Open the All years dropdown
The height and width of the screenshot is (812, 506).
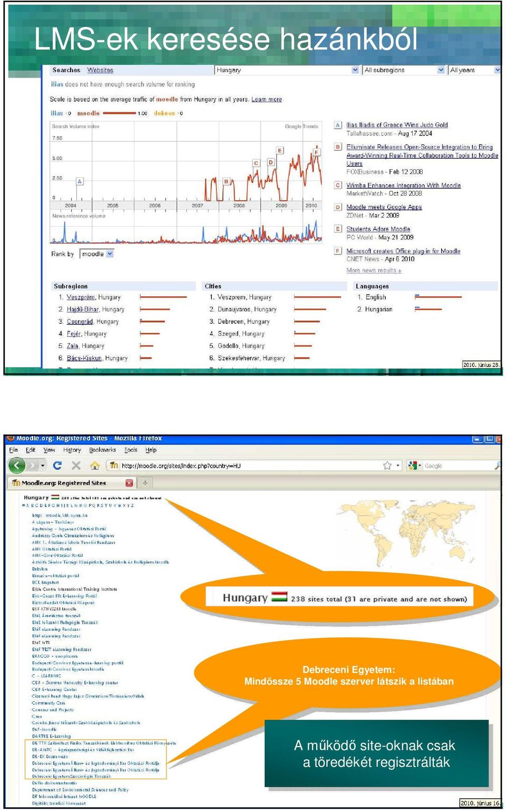coord(474,70)
